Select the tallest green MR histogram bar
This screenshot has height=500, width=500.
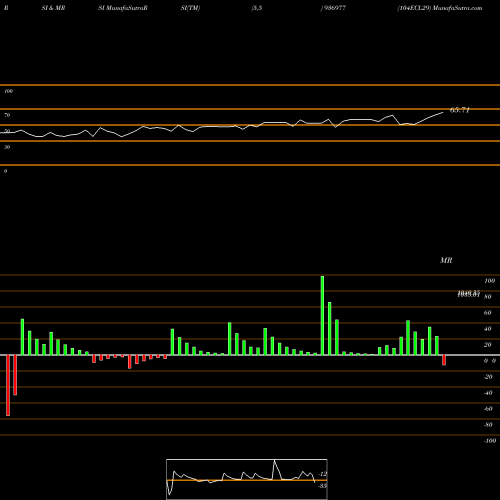pyautogui.click(x=322, y=315)
